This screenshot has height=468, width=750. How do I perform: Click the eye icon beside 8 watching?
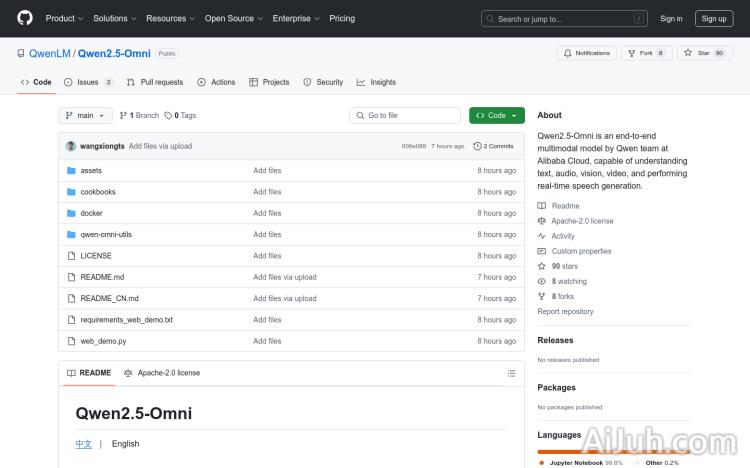click(541, 281)
